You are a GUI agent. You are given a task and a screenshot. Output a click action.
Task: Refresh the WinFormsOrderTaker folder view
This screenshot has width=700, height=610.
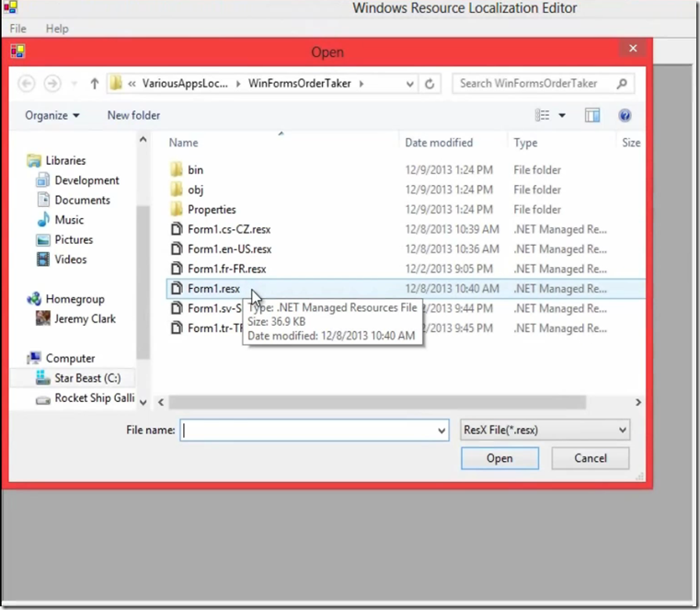coord(430,84)
